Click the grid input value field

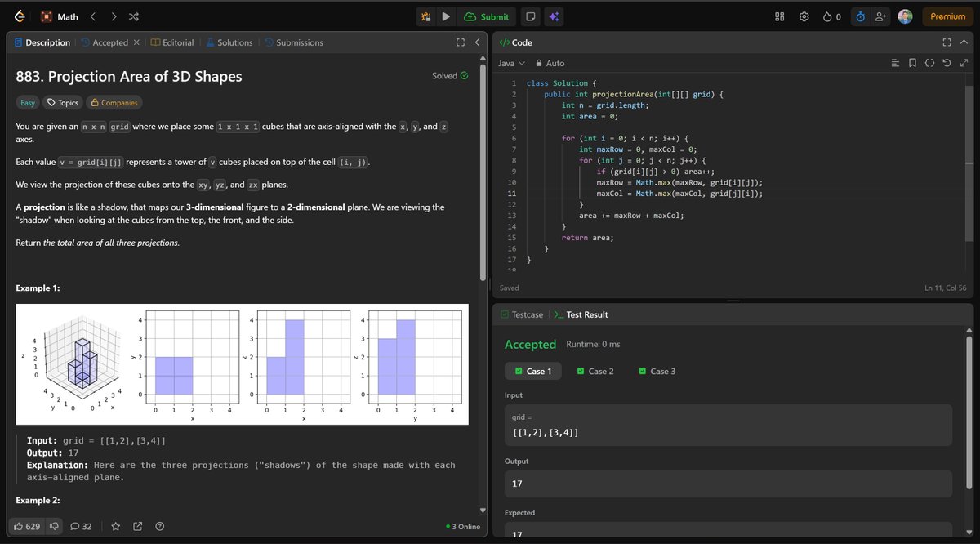point(728,425)
